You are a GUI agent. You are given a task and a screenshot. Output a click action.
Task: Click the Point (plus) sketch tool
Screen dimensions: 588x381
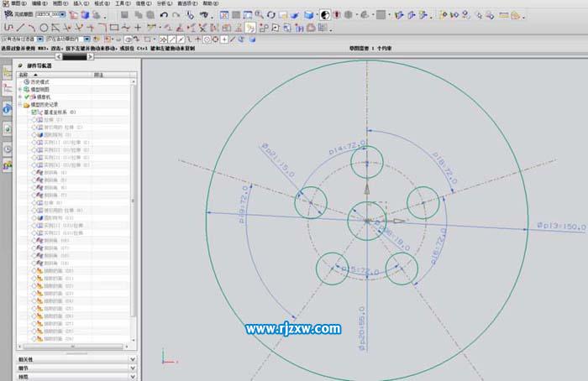[x=138, y=28]
